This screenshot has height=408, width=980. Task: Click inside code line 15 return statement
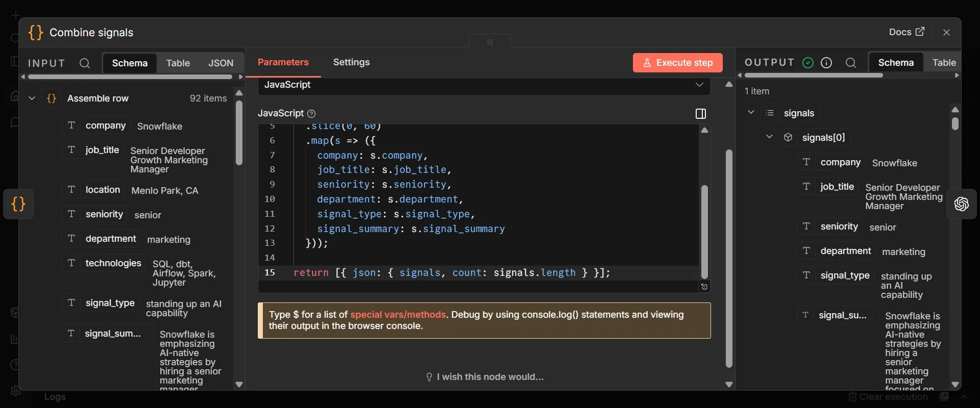click(x=452, y=273)
